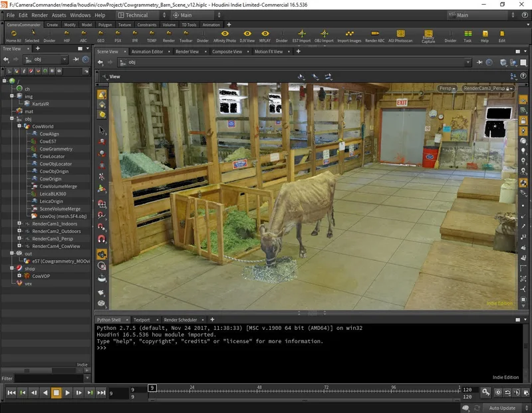Click the help question mark in View bar
The width and height of the screenshot is (532, 413).
(523, 76)
